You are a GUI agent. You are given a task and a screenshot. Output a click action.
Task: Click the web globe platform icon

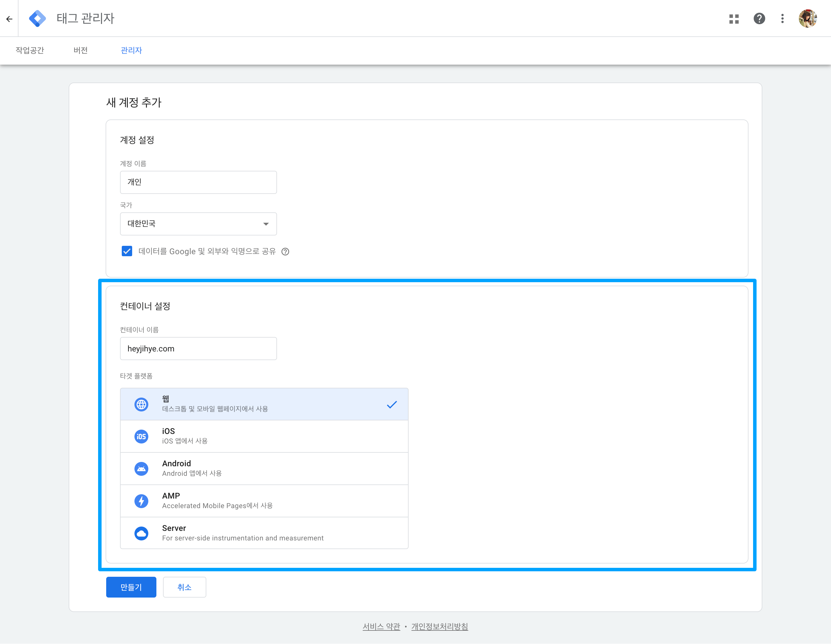pos(141,404)
